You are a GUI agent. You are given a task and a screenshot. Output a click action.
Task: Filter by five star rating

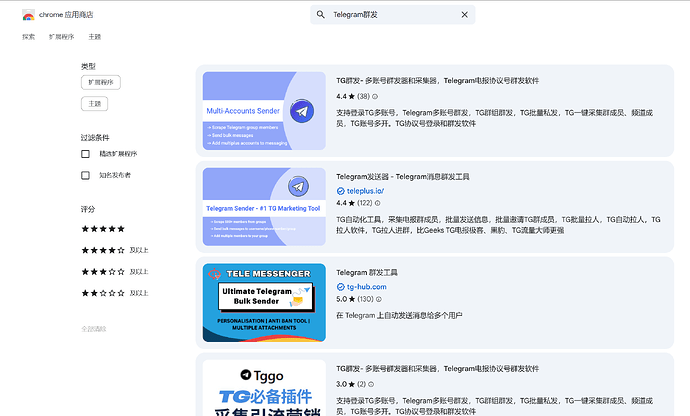(103, 229)
